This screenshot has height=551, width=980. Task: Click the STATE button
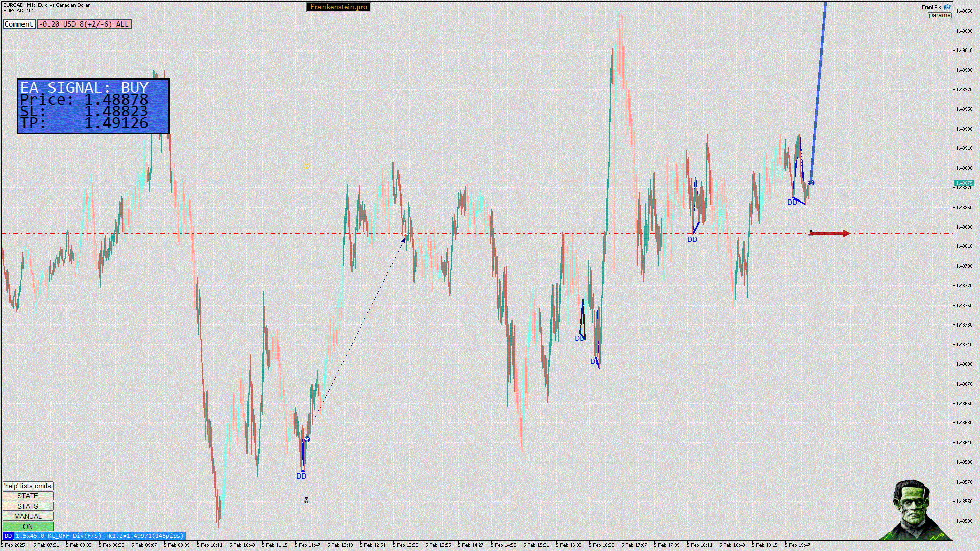coord(28,496)
